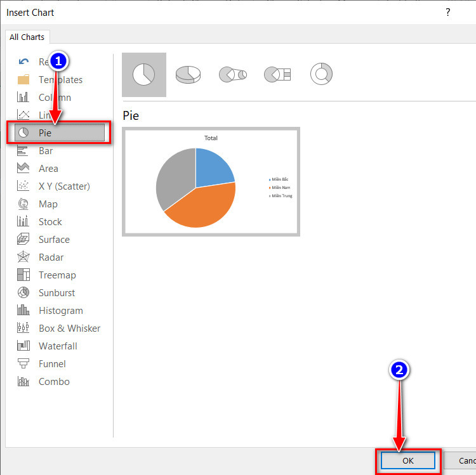This screenshot has height=475, width=476.
Task: Choose Radar chart type label
Action: pos(51,257)
